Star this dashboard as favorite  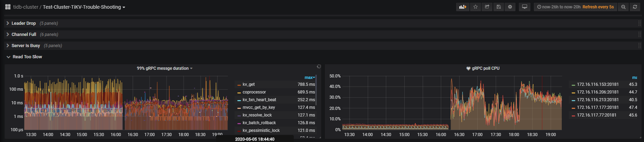pos(475,7)
